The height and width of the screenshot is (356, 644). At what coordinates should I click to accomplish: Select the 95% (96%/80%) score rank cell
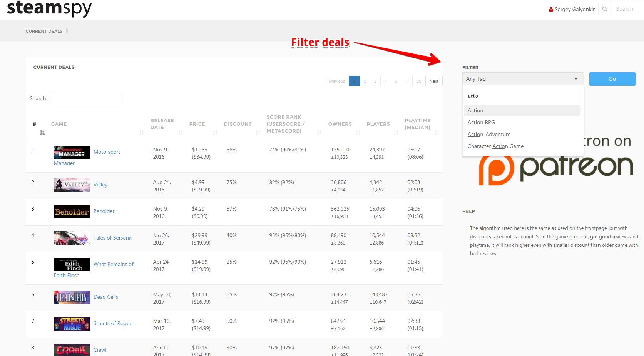(x=288, y=236)
